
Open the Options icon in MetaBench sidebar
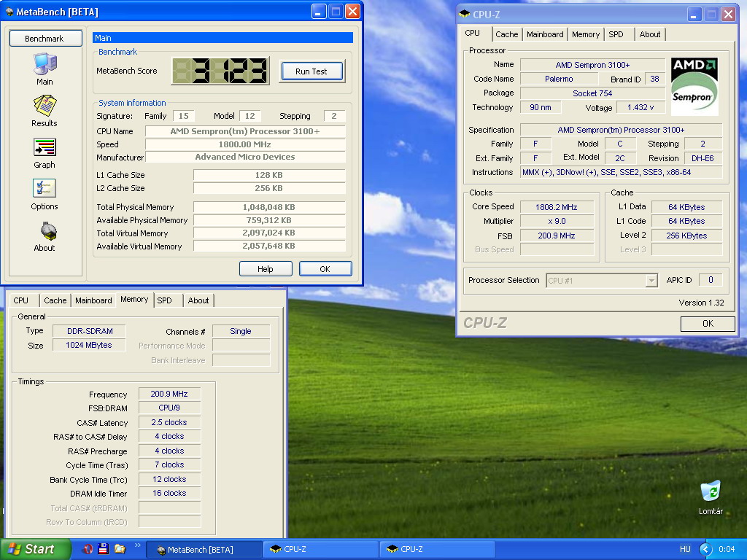(x=44, y=189)
